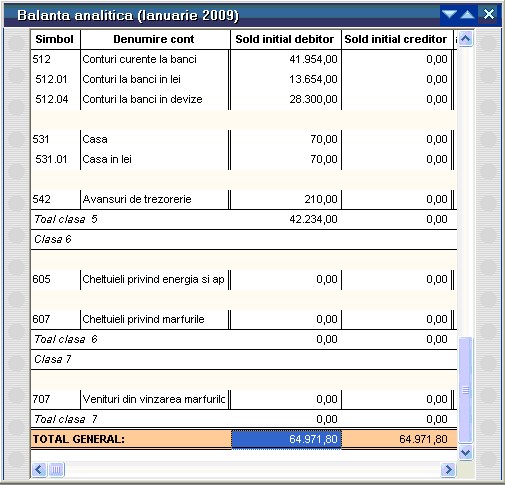Click total creditor value 64.971,80

(x=423, y=439)
